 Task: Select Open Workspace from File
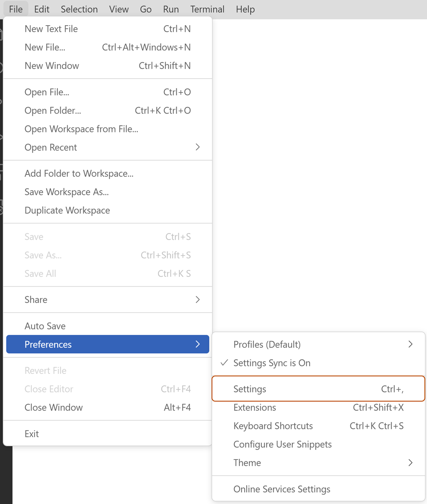[81, 129]
